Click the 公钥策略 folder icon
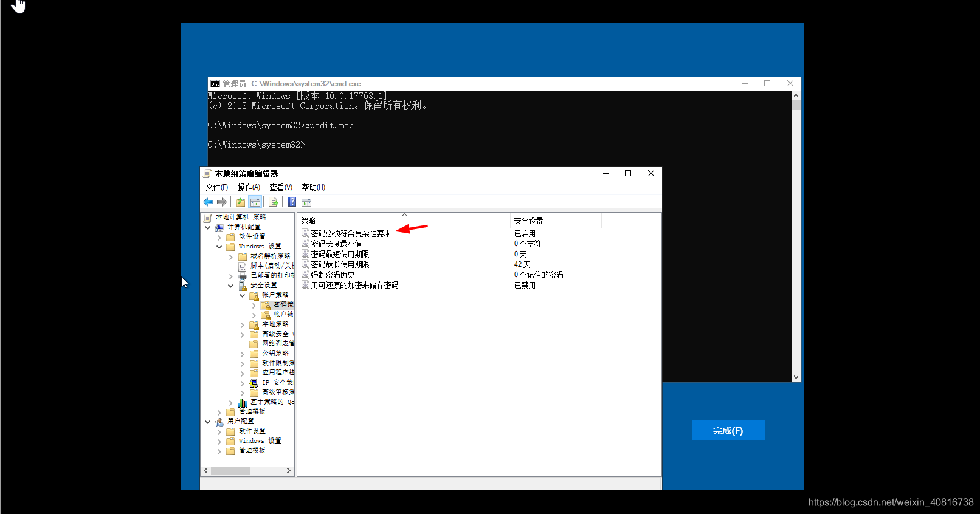Screen dimensions: 980x514 pyautogui.click(x=254, y=354)
